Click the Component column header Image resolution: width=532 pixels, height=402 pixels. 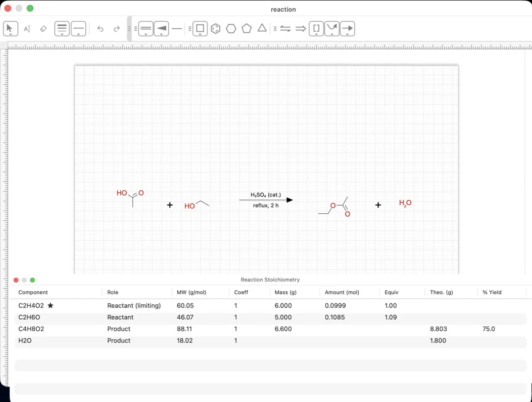[33, 292]
